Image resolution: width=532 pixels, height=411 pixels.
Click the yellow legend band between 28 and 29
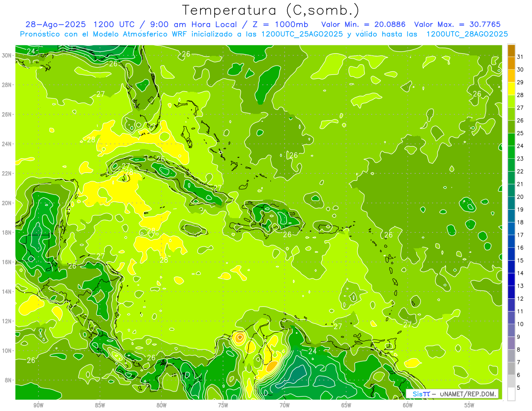[x=511, y=89]
